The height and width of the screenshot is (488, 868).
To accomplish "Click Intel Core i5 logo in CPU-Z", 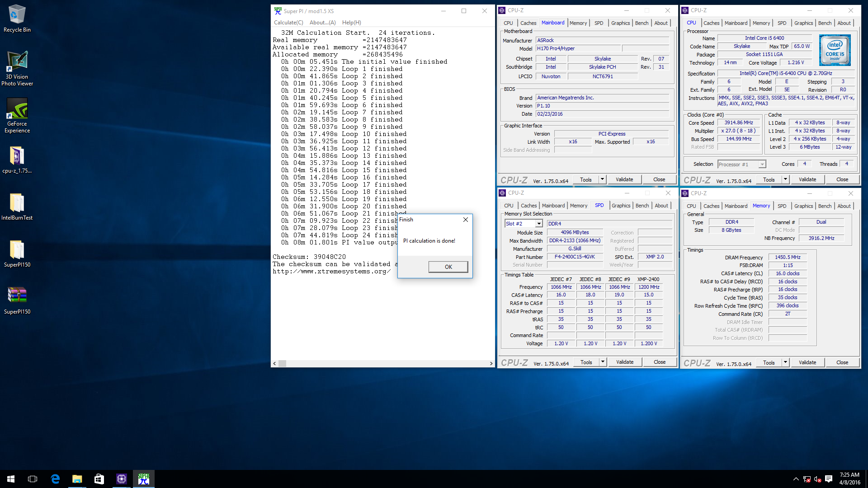I will pyautogui.click(x=835, y=50).
